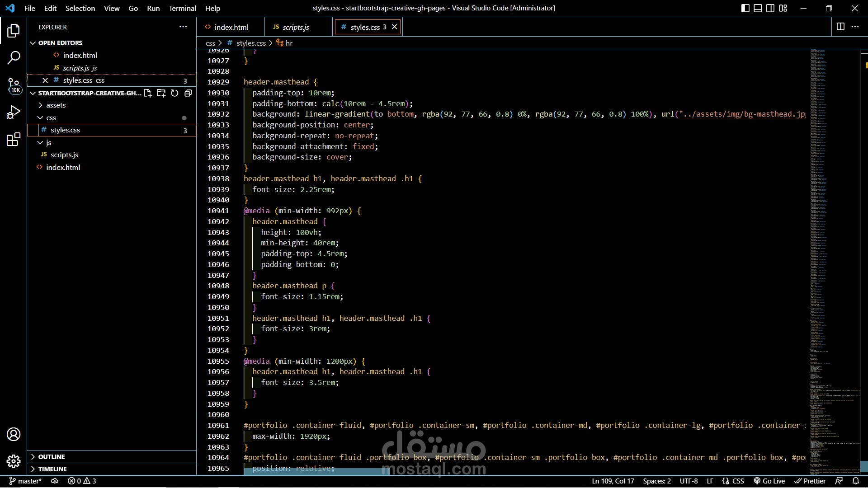Open the Selection menu
The image size is (868, 488).
(x=80, y=8)
